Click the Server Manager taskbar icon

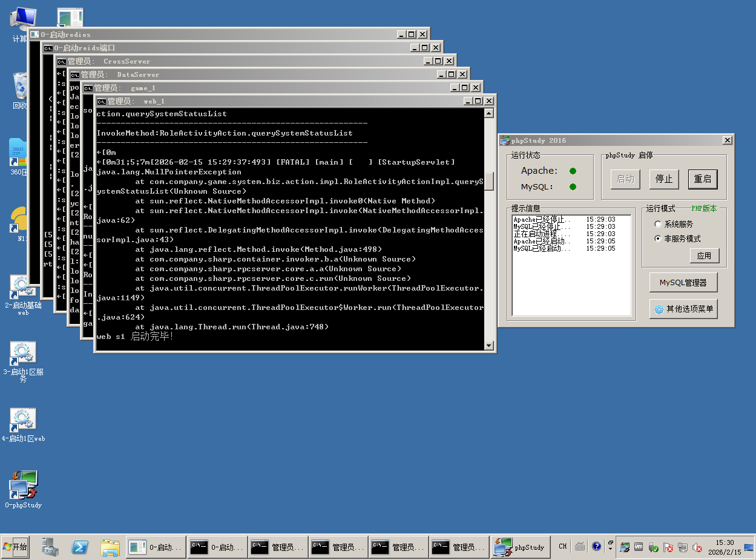(50, 547)
